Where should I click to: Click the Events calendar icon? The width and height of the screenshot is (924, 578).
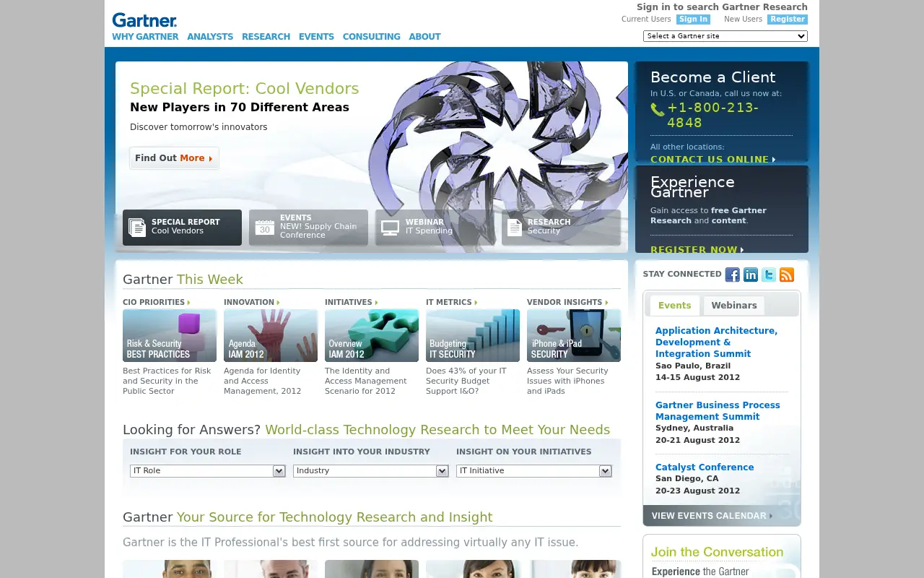click(x=264, y=227)
